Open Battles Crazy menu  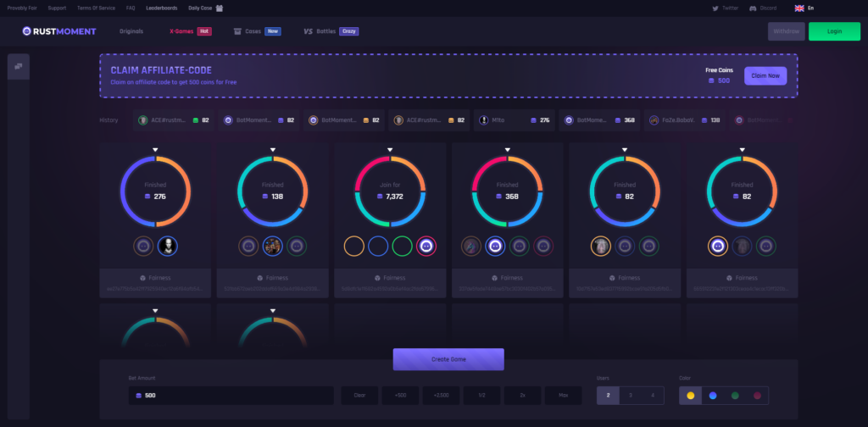(x=331, y=31)
